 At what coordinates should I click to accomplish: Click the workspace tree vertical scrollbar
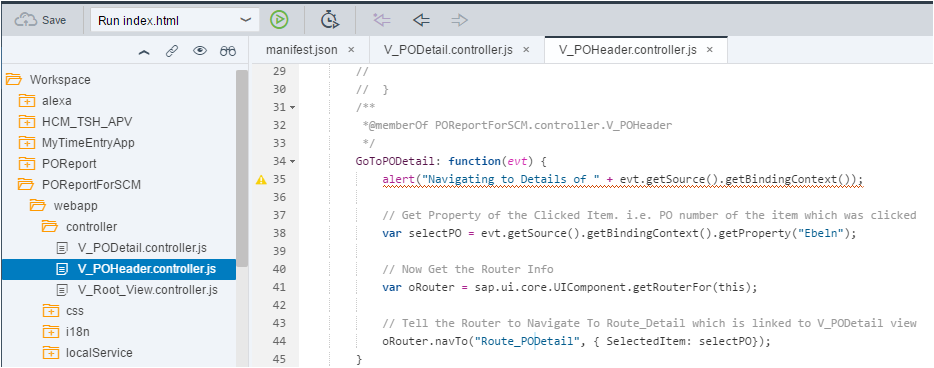pos(241,168)
